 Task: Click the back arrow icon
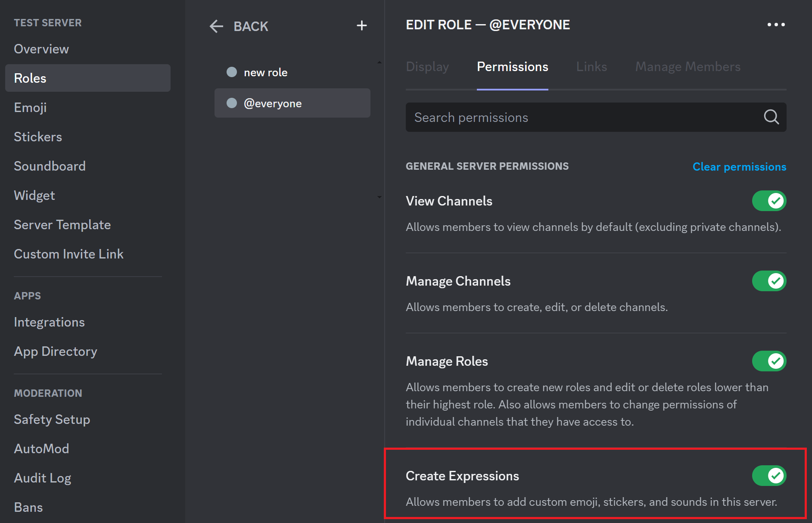[216, 26]
